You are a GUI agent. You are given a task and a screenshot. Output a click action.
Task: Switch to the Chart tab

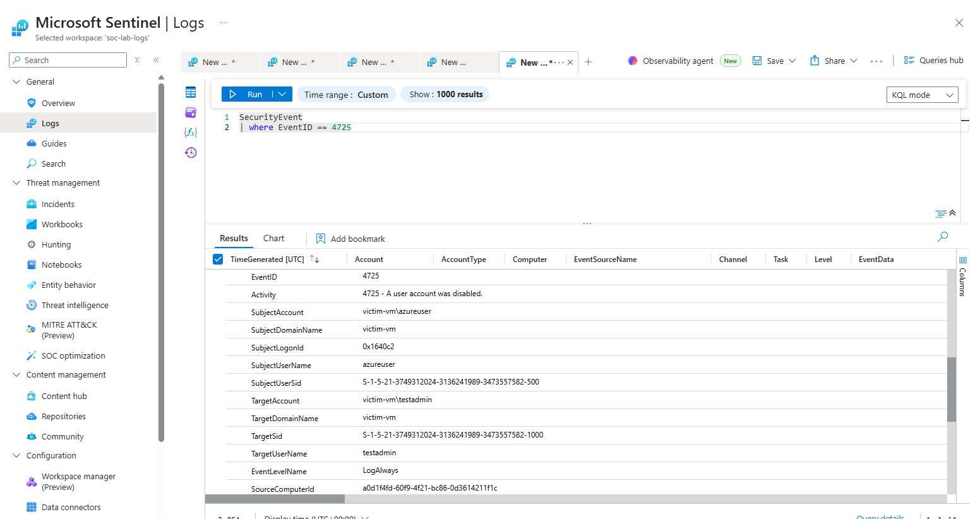(273, 238)
